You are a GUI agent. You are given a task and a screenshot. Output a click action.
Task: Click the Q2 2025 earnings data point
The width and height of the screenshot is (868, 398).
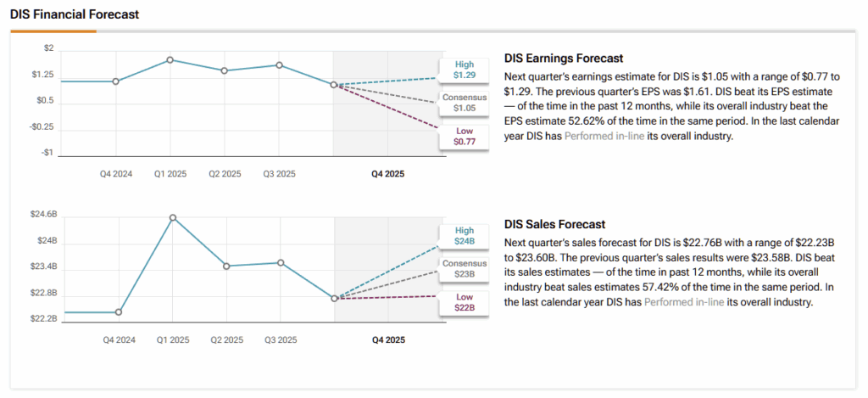click(225, 70)
